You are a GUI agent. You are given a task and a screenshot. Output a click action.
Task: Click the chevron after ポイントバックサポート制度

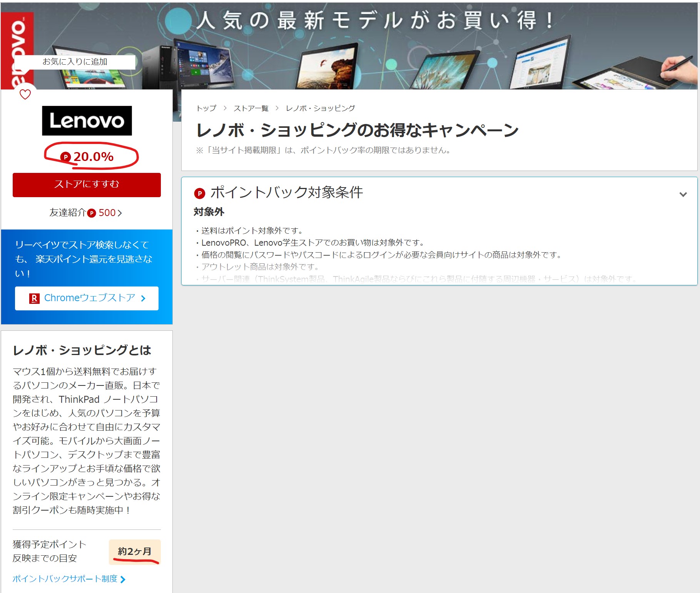click(123, 579)
